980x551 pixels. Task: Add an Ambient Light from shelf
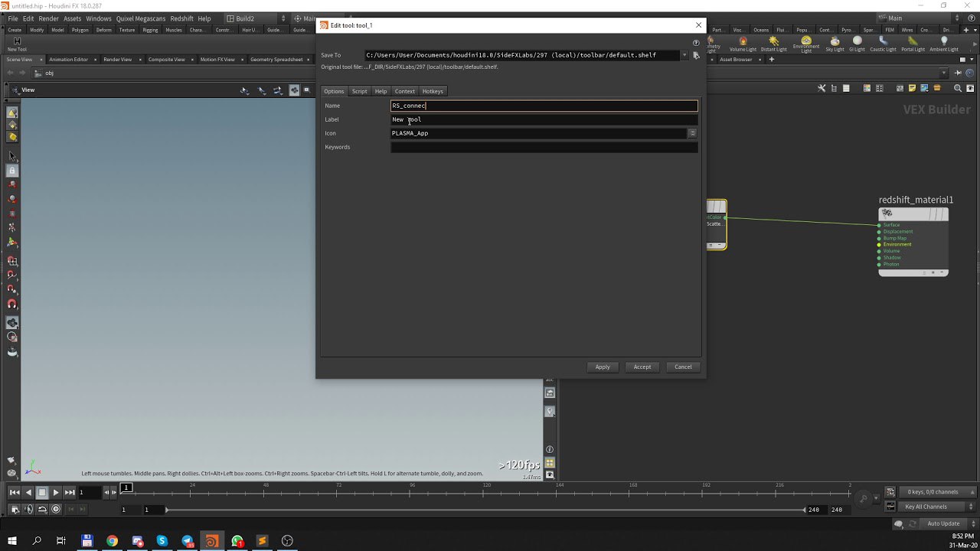click(x=943, y=44)
